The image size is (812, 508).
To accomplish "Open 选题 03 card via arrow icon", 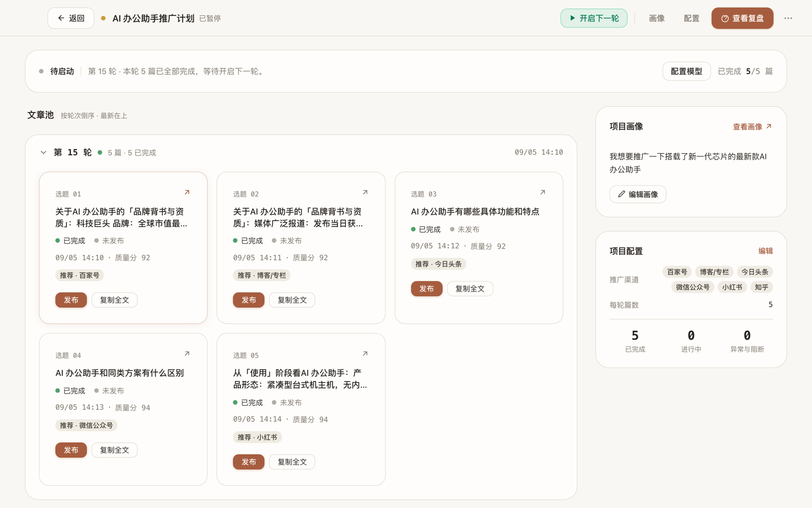I will click(x=543, y=193).
